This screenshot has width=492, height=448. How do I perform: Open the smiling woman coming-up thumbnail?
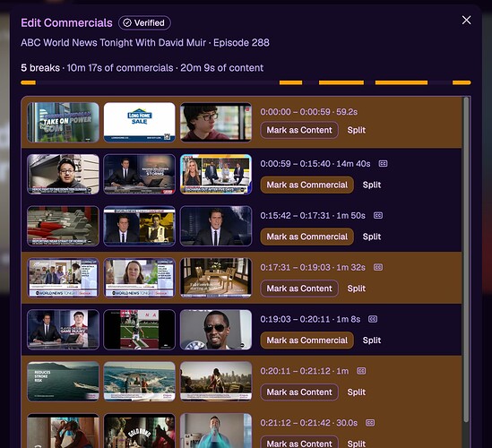click(x=139, y=278)
